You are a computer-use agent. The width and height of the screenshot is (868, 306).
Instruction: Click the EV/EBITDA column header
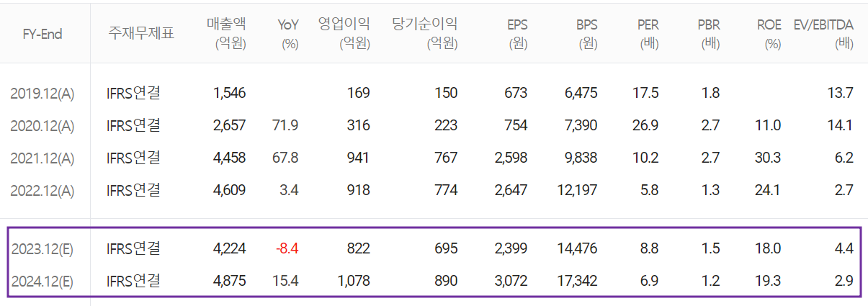[x=823, y=33]
